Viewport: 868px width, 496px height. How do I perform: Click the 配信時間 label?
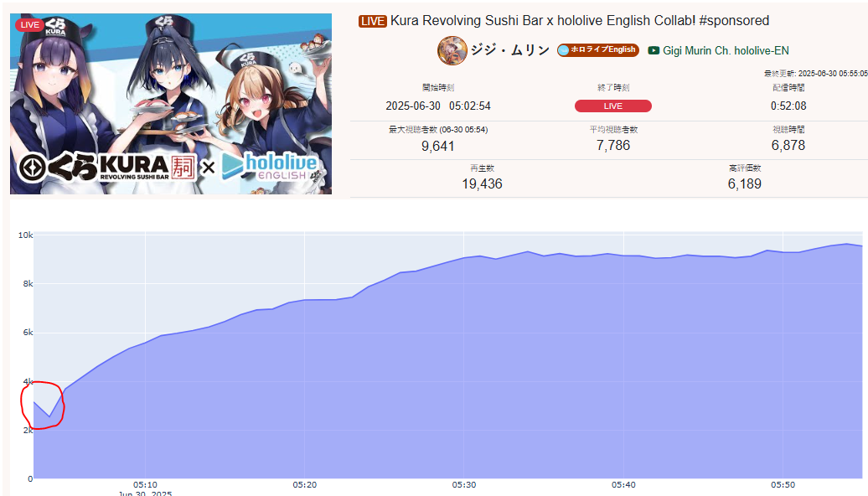click(x=788, y=87)
